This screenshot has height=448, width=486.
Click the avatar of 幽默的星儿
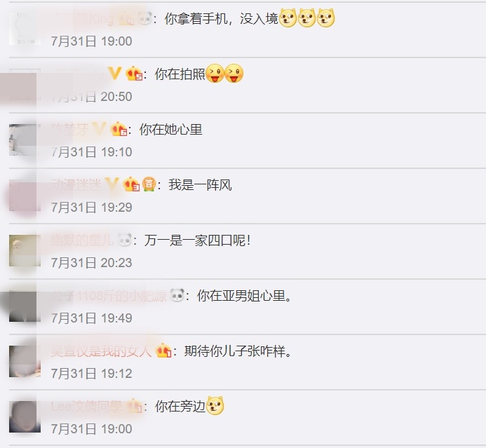(x=25, y=251)
